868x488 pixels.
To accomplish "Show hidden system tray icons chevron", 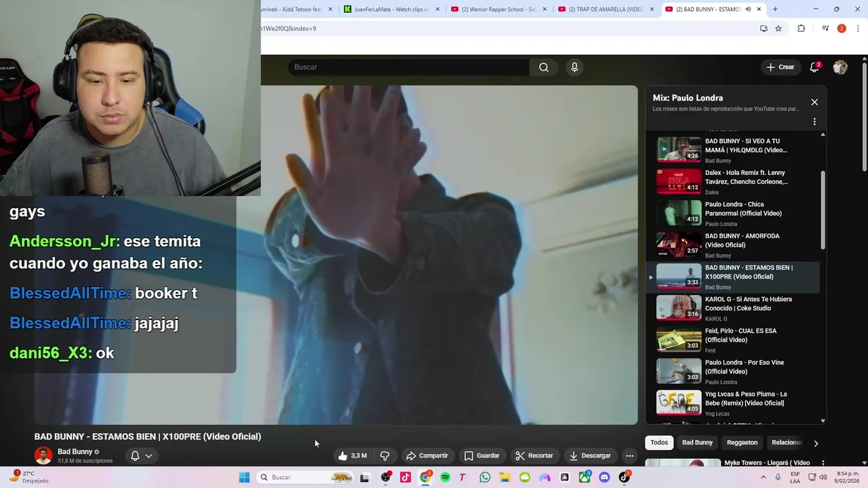I will (764, 477).
